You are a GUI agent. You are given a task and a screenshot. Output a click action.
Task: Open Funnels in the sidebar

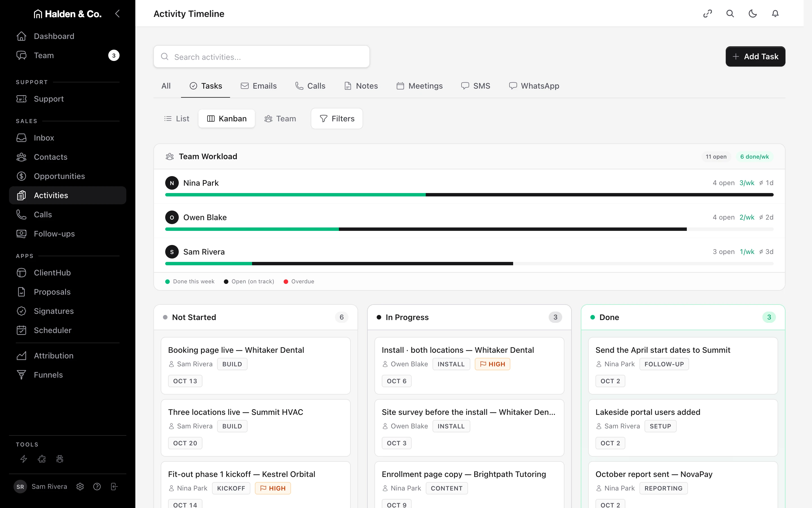pyautogui.click(x=67, y=375)
